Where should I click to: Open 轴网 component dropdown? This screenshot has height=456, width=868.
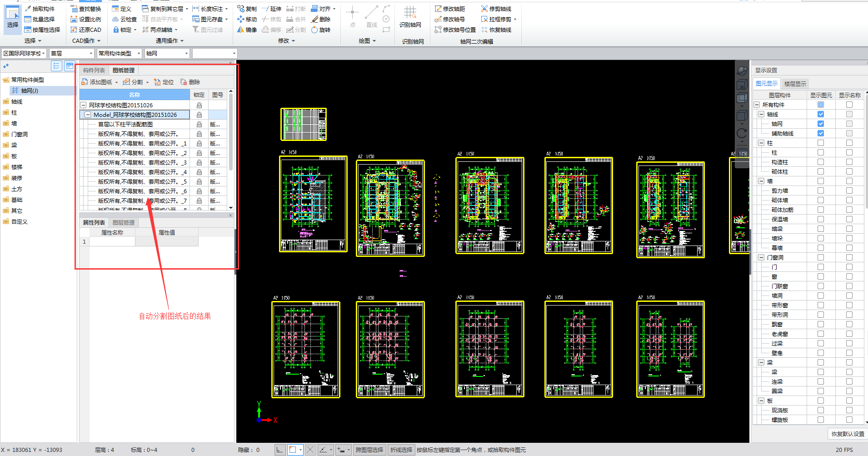167,53
